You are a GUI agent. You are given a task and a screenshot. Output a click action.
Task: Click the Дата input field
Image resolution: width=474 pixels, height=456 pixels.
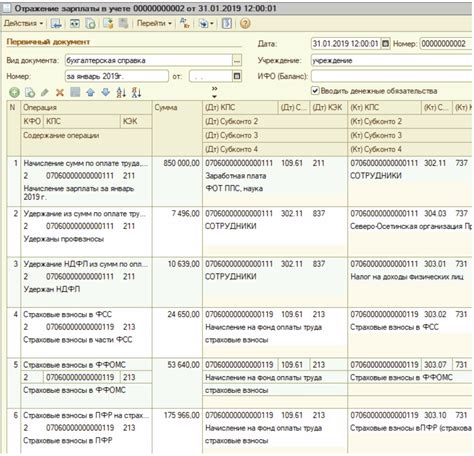pos(346,43)
